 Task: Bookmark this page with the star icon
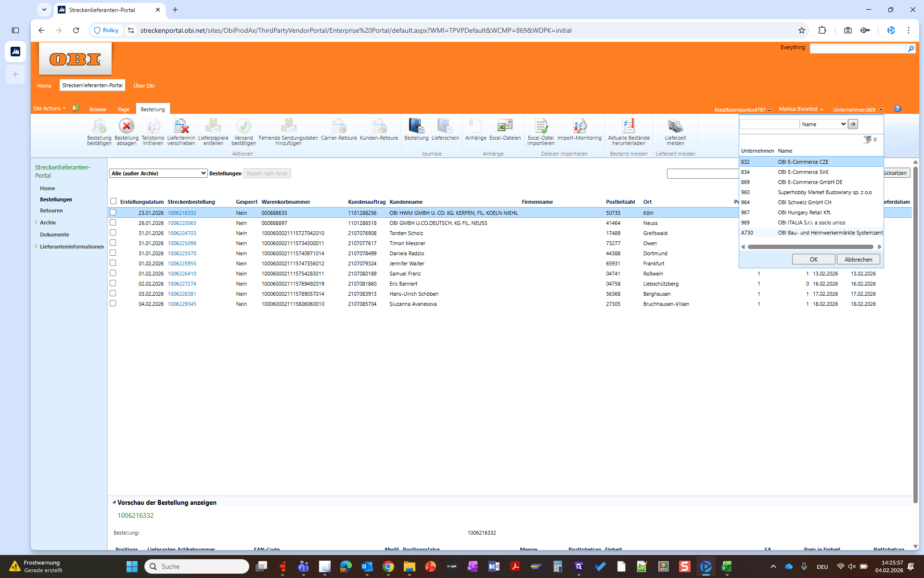coord(802,30)
